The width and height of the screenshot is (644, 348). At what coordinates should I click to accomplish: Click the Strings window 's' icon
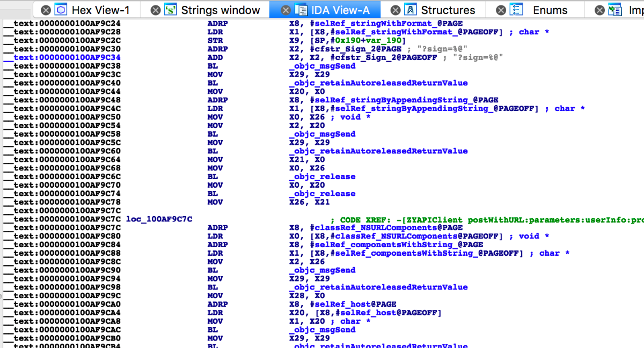171,10
